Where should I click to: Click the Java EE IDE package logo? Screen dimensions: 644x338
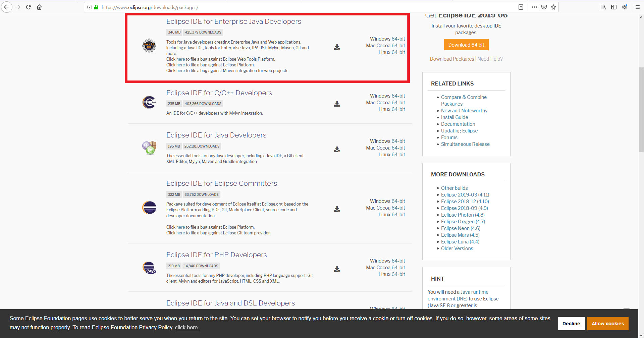[x=149, y=45]
